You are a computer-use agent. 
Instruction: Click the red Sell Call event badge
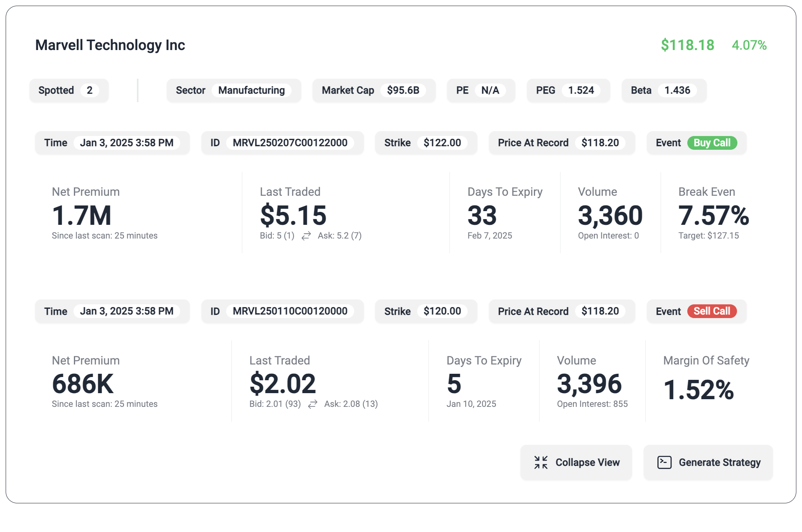click(712, 311)
